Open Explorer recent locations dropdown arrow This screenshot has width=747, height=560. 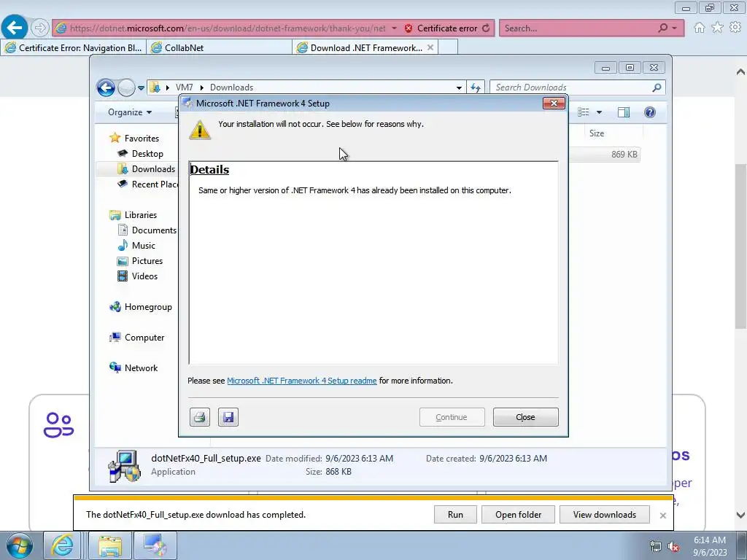[x=141, y=88]
